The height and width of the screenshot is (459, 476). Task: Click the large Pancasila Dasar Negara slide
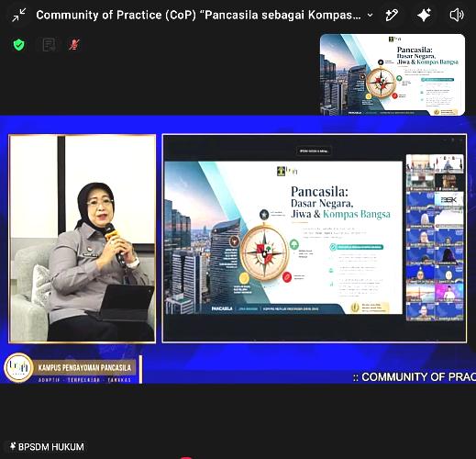tap(283, 238)
